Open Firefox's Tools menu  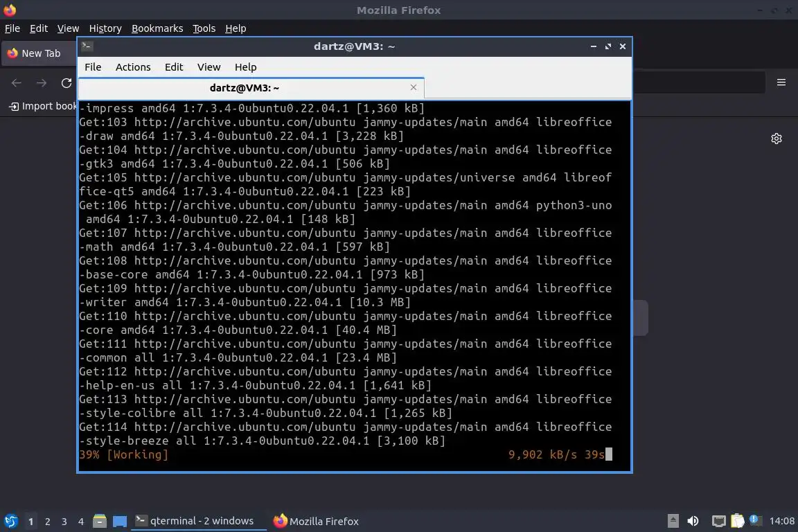point(204,28)
